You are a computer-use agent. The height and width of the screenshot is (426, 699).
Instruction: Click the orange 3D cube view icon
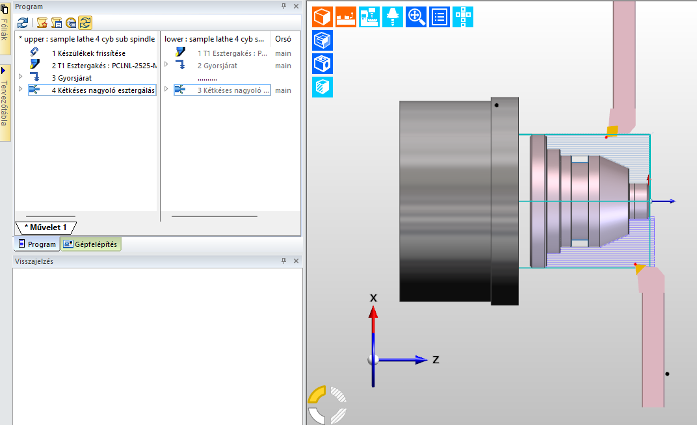point(322,17)
